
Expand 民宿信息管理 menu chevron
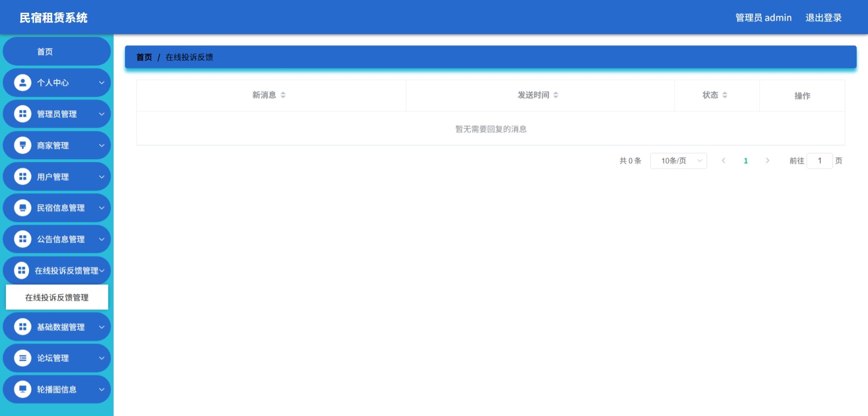click(101, 208)
